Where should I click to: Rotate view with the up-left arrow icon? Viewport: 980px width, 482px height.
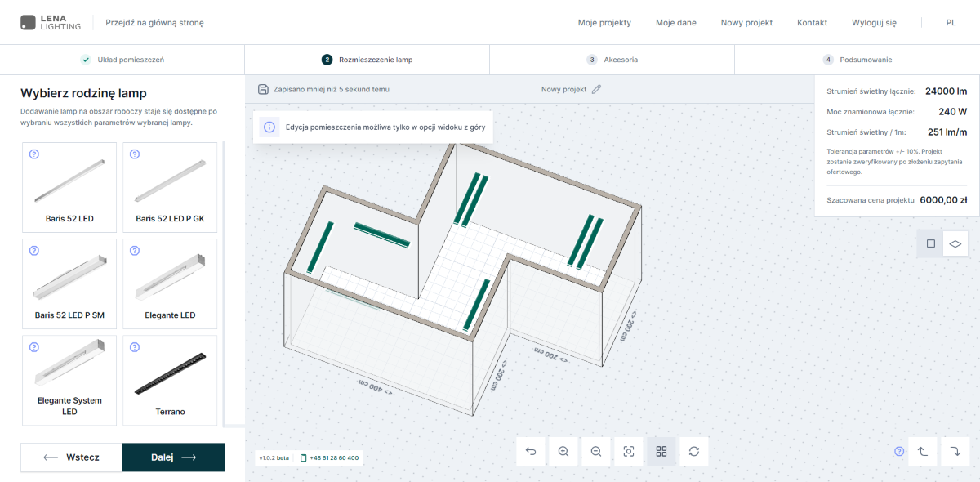point(922,451)
